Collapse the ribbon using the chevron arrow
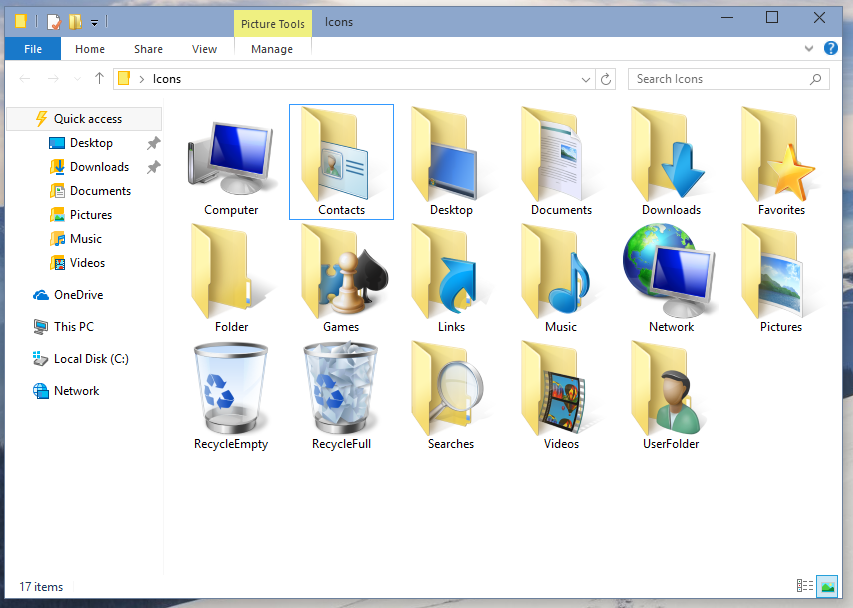853x608 pixels. click(x=808, y=48)
